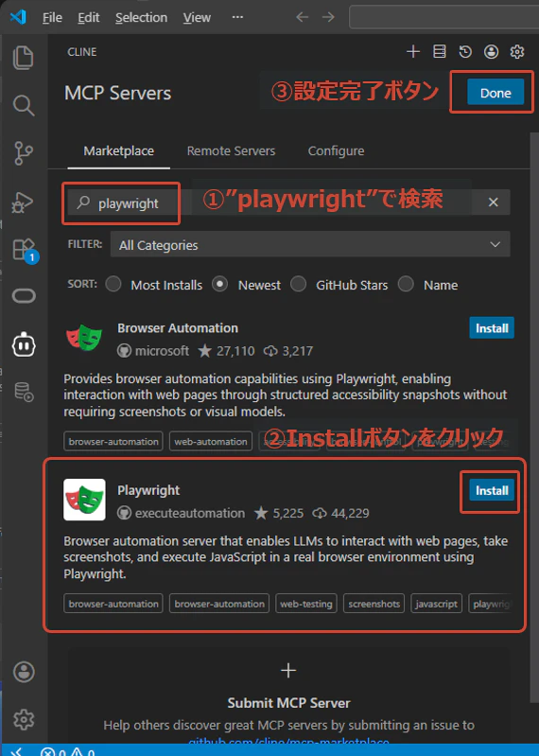Open the Accounts icon at sidebar bottom

point(24,671)
